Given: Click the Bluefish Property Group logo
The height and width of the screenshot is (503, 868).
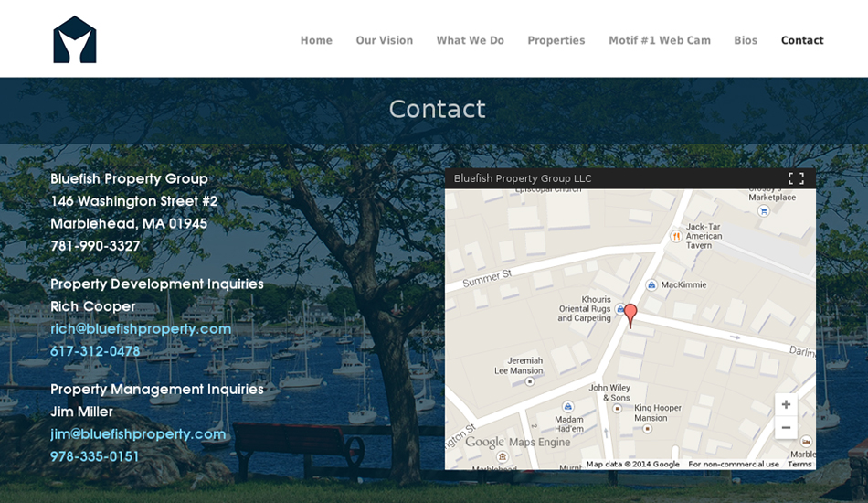Looking at the screenshot, I should point(75,39).
